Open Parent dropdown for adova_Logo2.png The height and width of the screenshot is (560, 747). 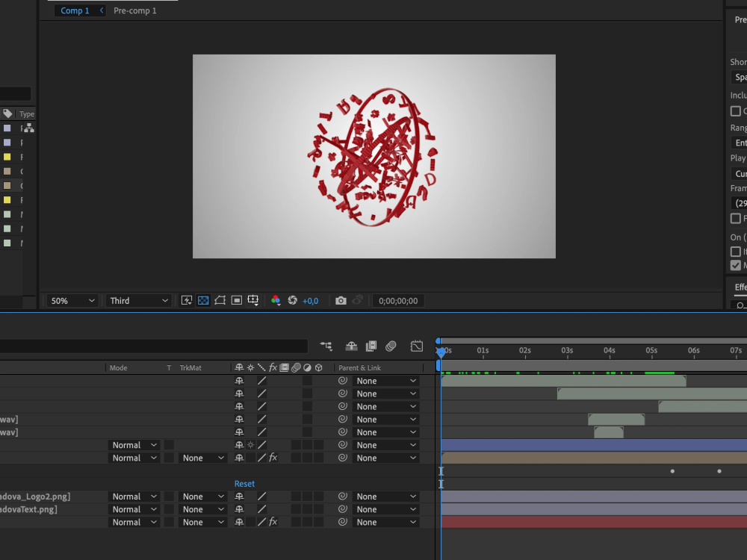(x=386, y=497)
